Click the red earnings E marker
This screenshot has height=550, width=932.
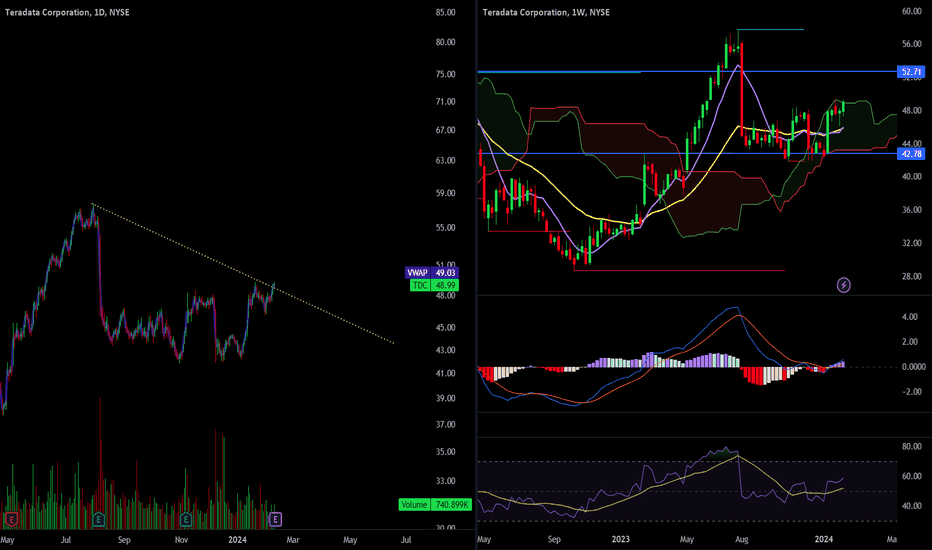(10, 520)
